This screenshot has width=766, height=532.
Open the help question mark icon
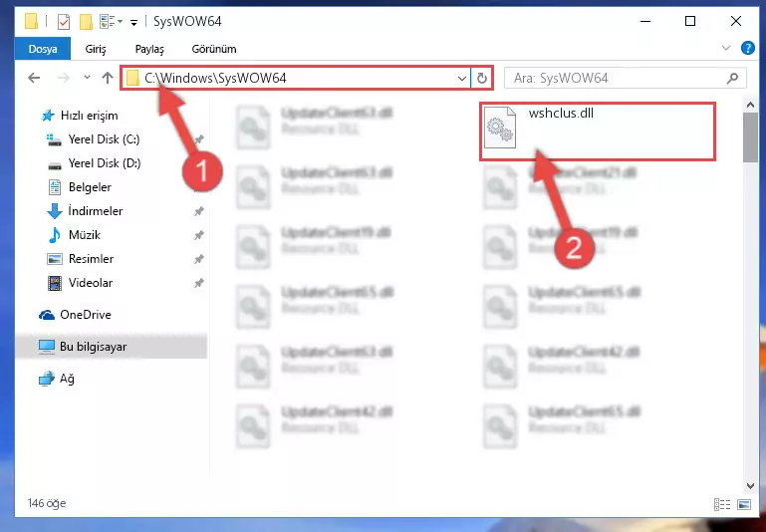click(x=747, y=48)
